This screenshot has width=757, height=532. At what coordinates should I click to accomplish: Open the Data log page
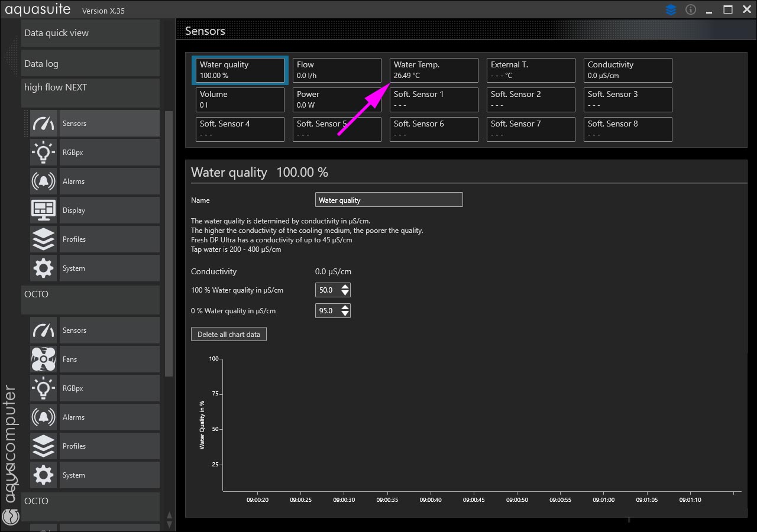click(x=90, y=64)
